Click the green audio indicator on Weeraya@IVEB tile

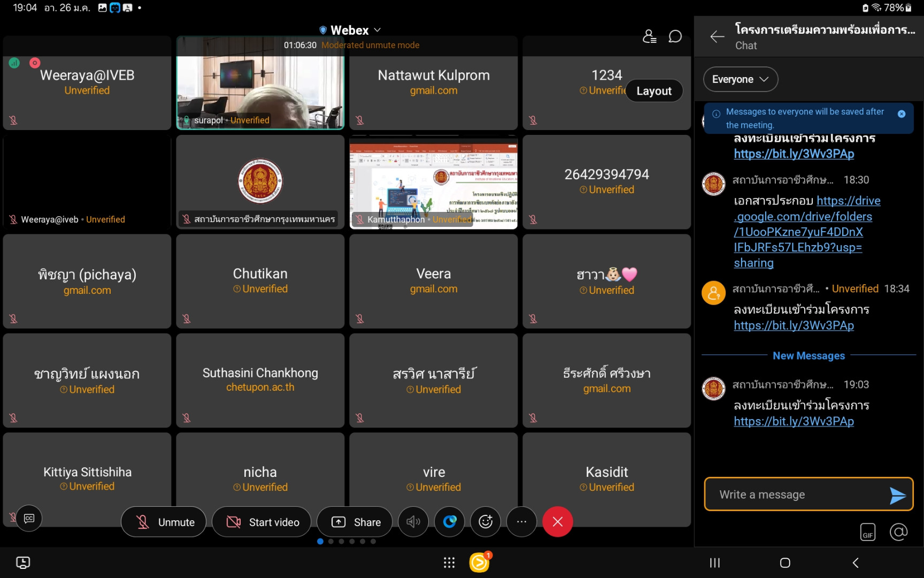(x=14, y=63)
